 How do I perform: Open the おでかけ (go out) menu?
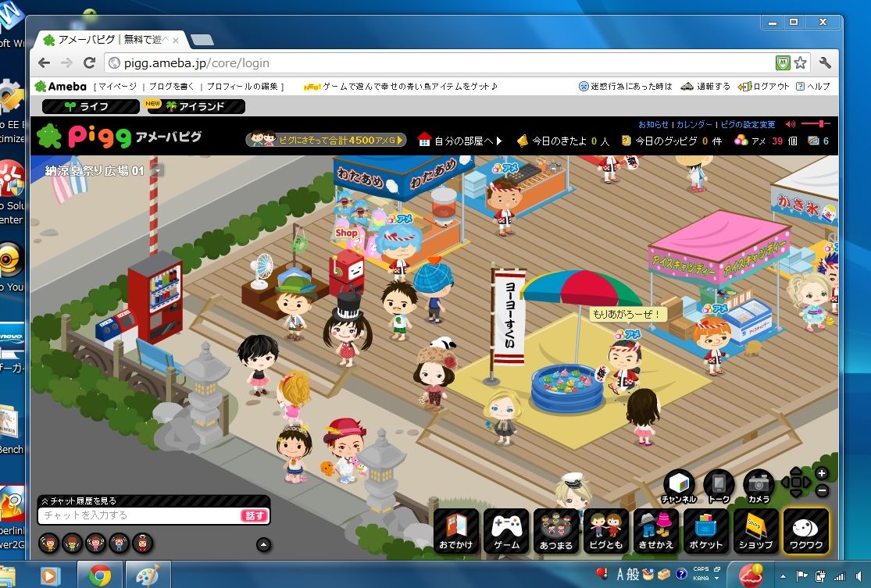coord(456,531)
